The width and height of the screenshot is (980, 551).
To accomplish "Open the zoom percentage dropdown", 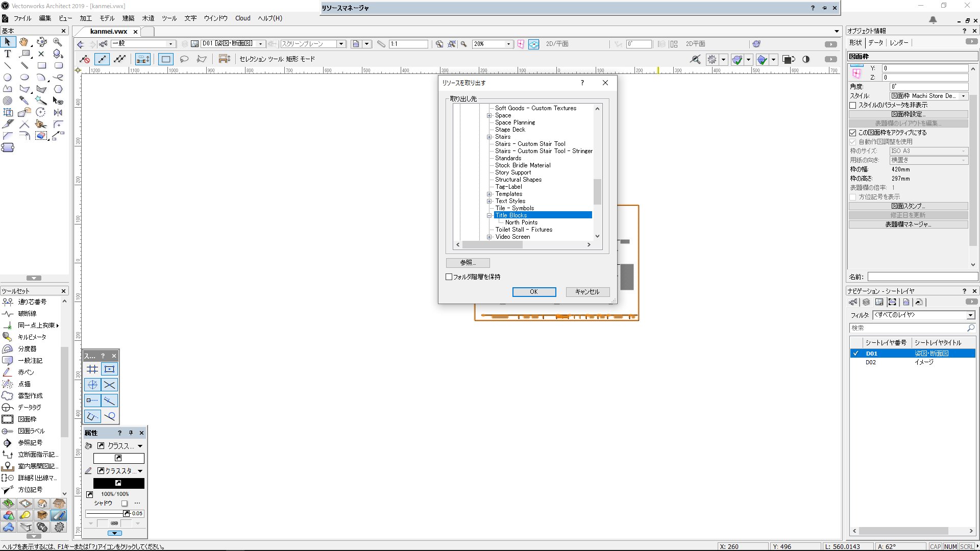I will click(x=508, y=44).
